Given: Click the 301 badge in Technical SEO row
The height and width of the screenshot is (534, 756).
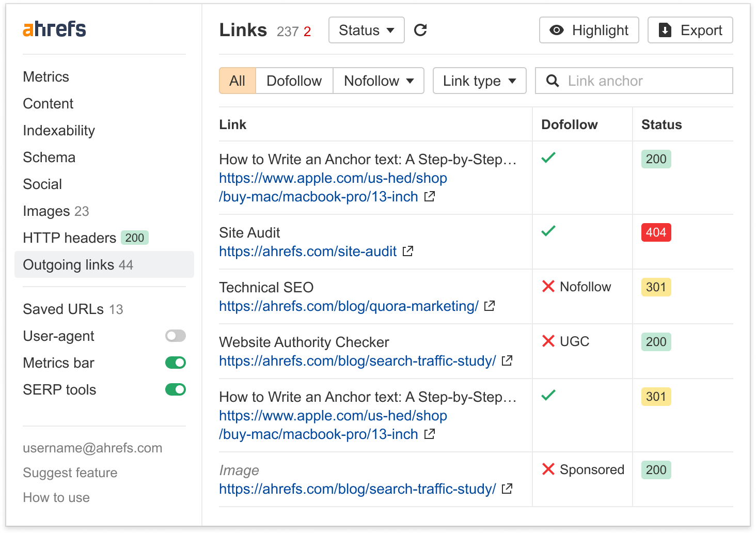Looking at the screenshot, I should (656, 287).
